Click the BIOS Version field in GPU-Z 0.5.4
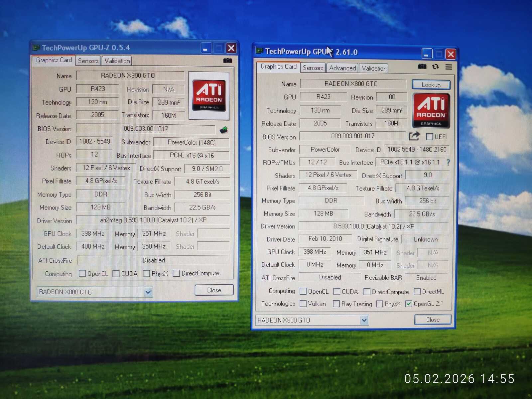The width and height of the screenshot is (532, 399). pos(146,129)
